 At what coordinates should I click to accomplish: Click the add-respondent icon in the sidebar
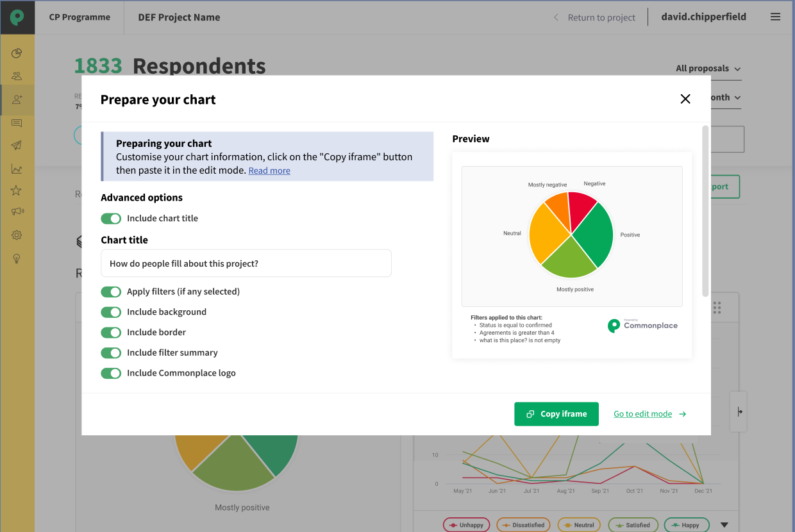pos(17,99)
